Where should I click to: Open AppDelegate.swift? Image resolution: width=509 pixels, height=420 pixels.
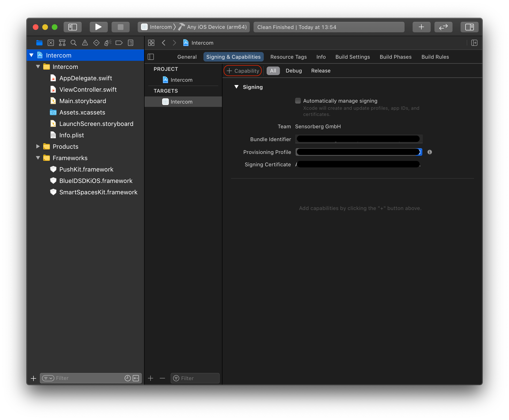(x=85, y=78)
